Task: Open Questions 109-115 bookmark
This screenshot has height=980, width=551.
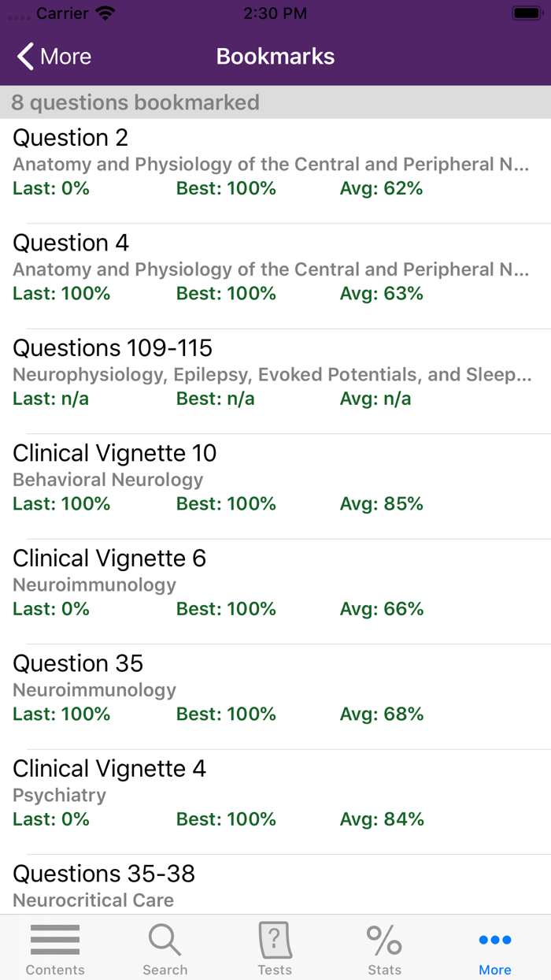Action: point(275,372)
